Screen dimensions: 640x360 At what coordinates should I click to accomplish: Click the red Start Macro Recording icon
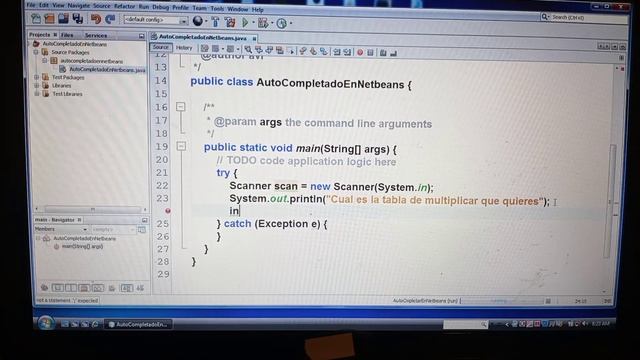coord(360,52)
